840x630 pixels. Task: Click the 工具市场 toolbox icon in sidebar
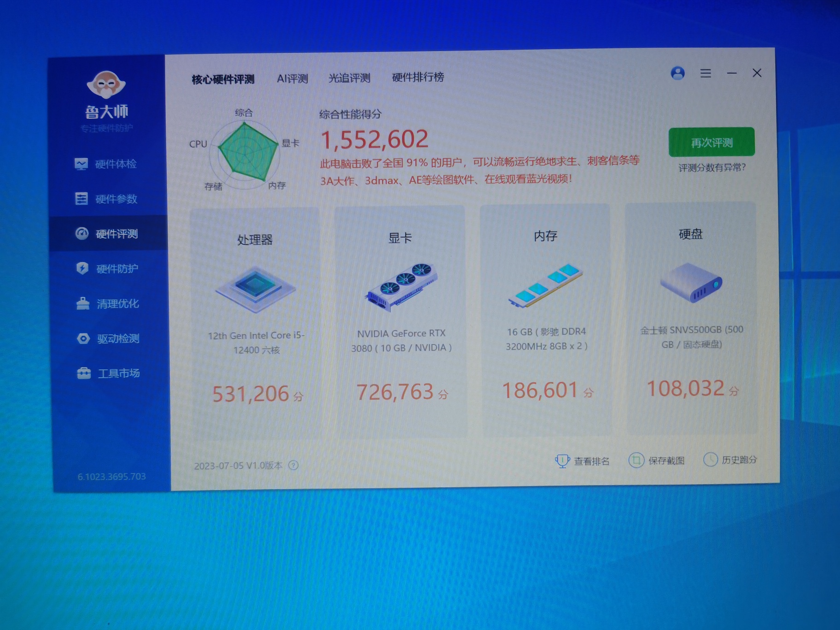[84, 373]
